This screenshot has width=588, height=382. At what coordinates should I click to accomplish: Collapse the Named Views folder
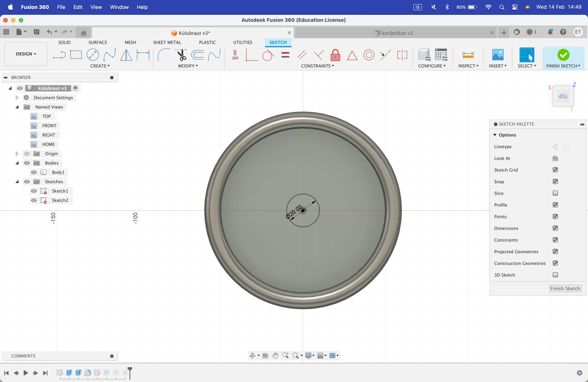(x=17, y=107)
